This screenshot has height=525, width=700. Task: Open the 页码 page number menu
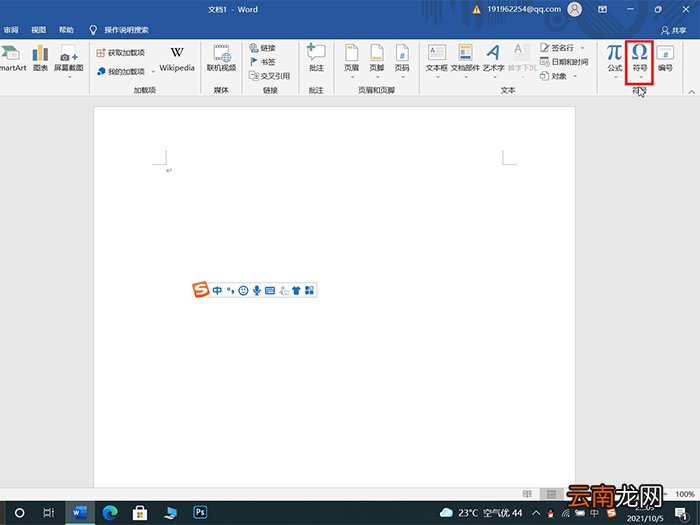pyautogui.click(x=402, y=60)
